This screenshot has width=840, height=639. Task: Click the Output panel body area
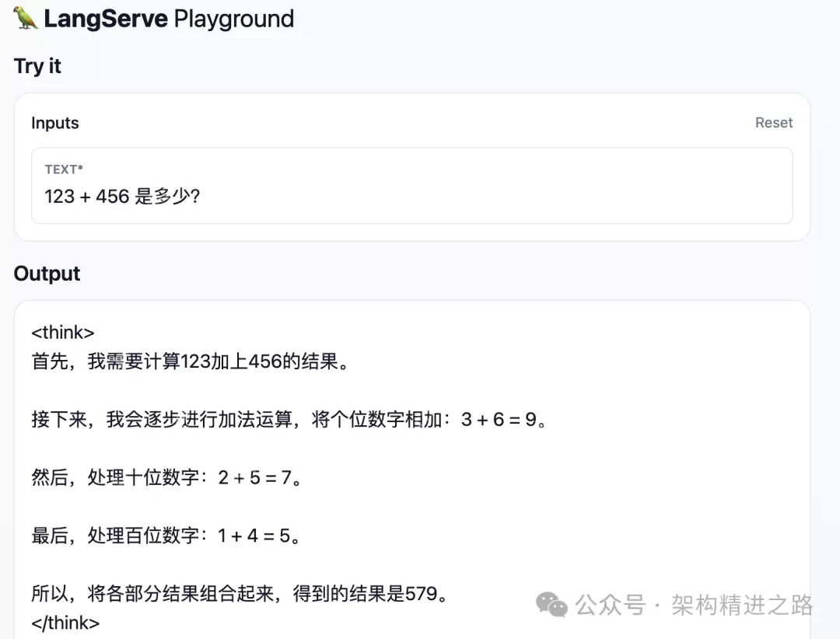412,466
